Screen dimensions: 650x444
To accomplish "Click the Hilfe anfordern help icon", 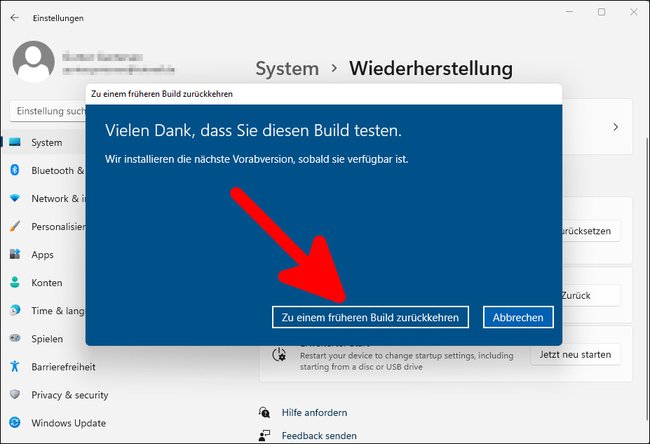I will click(x=264, y=412).
